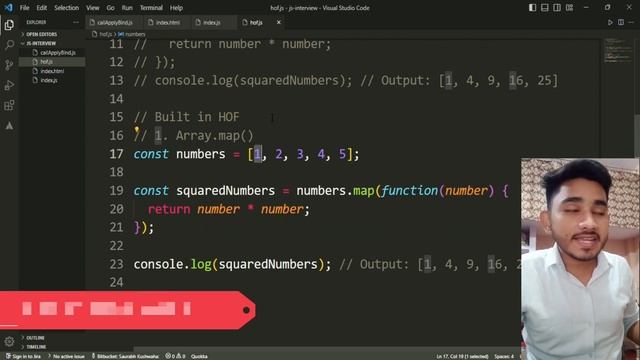
Task: Open the Run and Debug view
Action: point(9,85)
